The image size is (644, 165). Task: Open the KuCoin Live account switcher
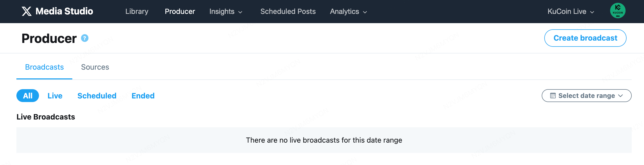tap(571, 12)
